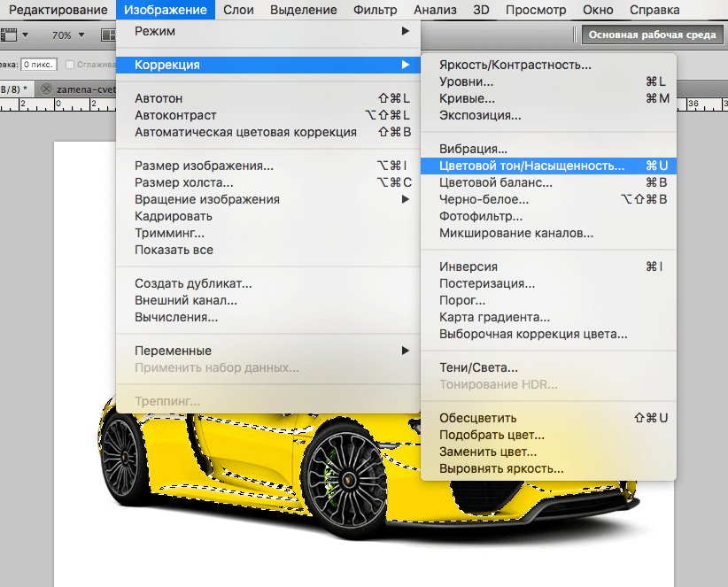Choose Создать дубликат
Viewport: 728px width, 587px height.
[x=267, y=283]
